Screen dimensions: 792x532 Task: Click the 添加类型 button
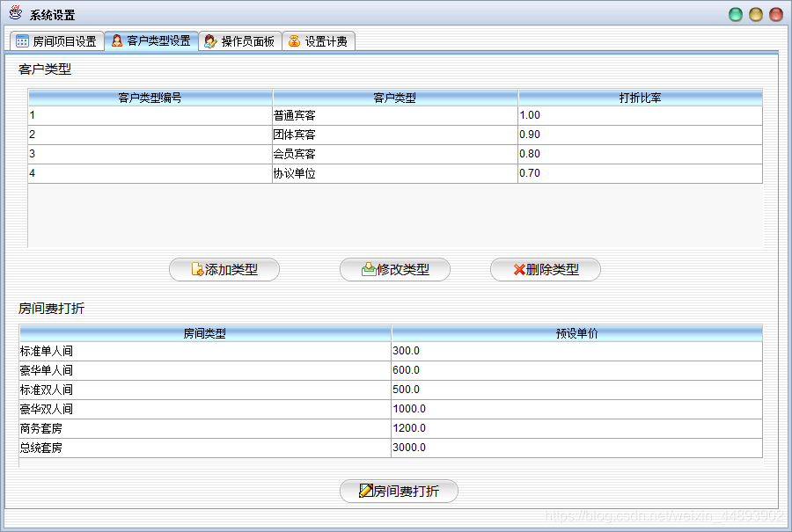tap(224, 270)
